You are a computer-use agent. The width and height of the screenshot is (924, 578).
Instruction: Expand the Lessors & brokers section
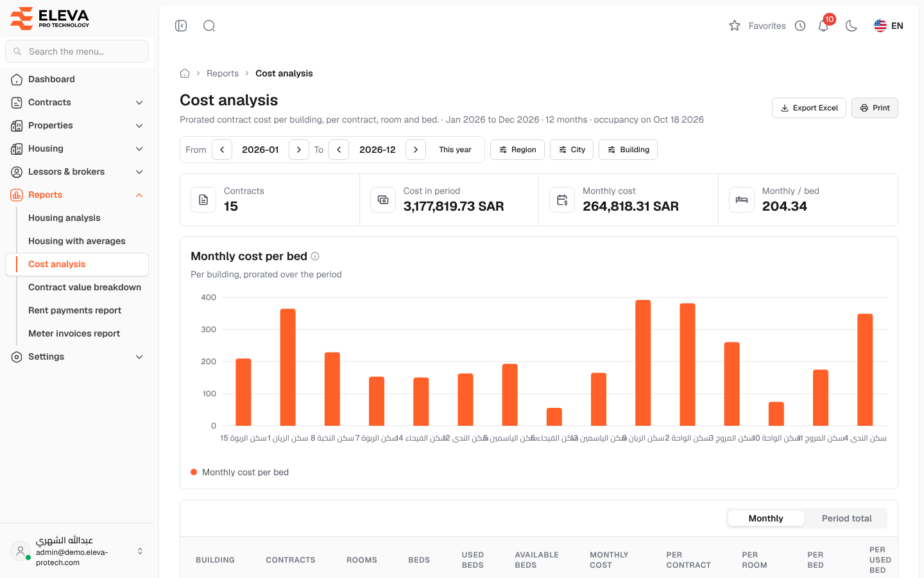point(77,171)
